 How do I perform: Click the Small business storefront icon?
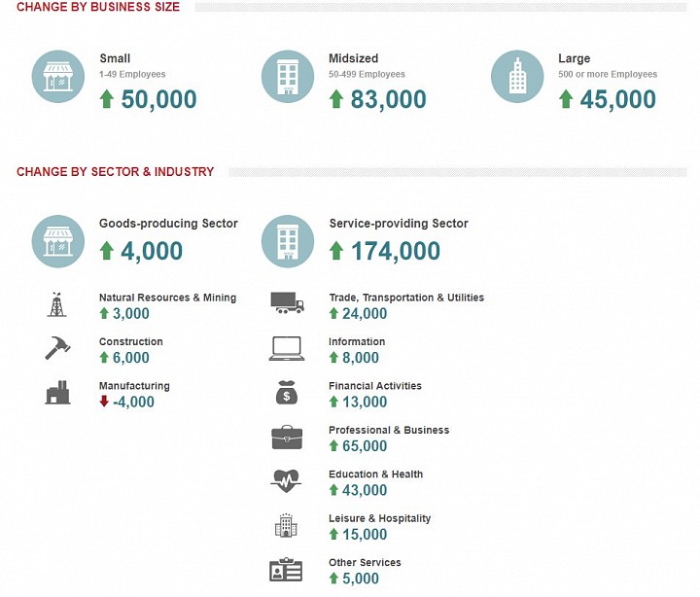58,77
